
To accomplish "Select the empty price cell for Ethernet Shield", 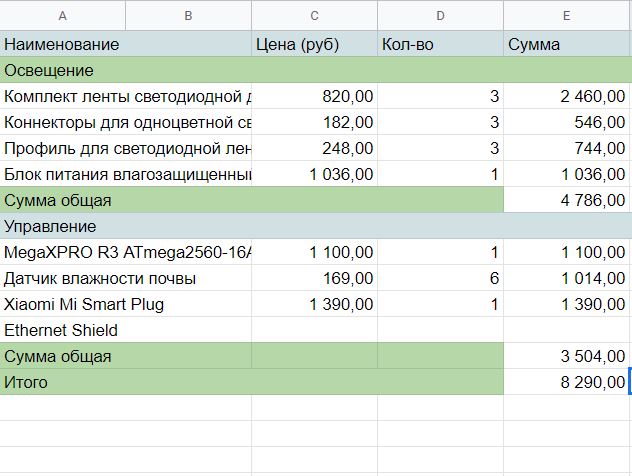I will [314, 330].
